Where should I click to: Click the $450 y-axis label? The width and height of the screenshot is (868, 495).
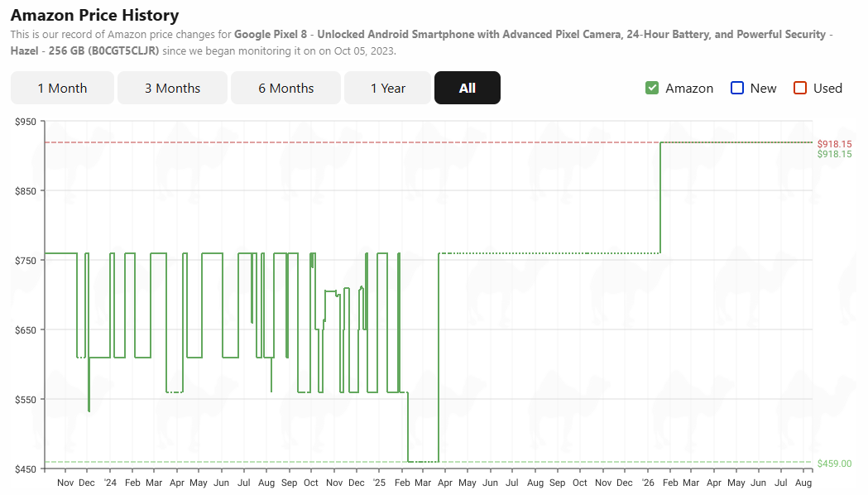[x=26, y=469]
